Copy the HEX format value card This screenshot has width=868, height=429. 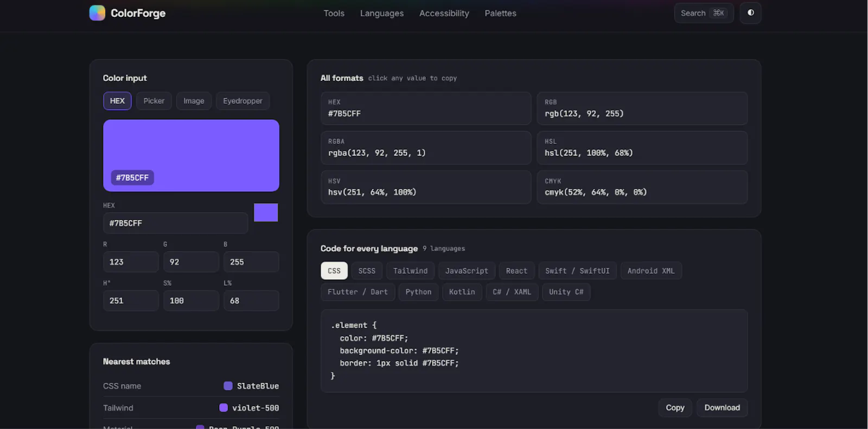426,109
